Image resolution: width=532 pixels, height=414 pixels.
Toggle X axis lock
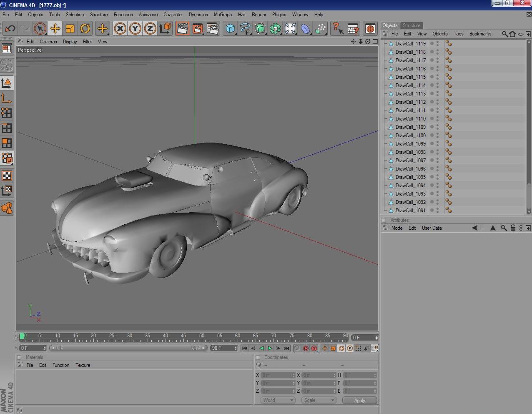point(120,28)
